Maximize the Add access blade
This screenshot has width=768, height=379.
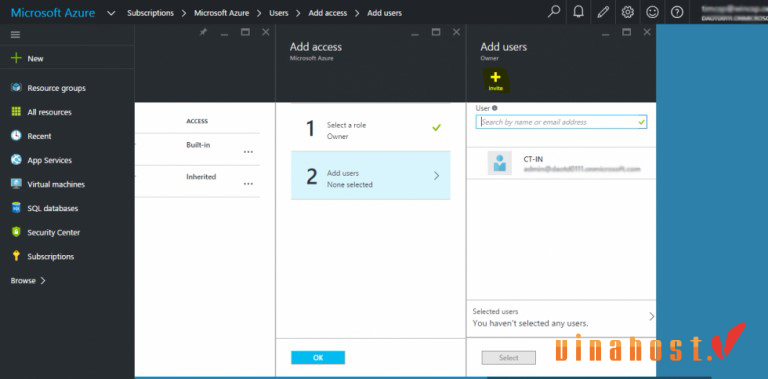click(x=436, y=32)
